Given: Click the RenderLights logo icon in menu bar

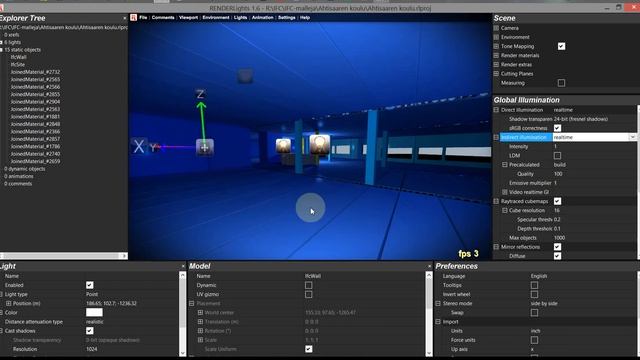Looking at the screenshot, I should coord(133,17).
